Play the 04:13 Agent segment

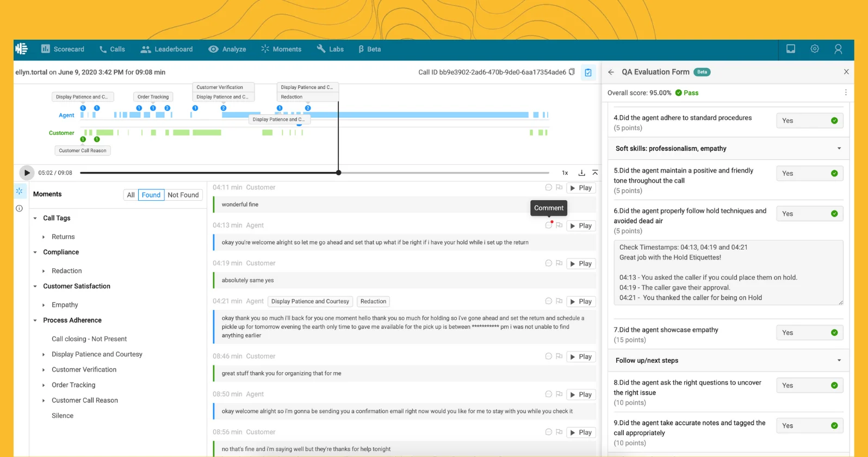pos(580,226)
